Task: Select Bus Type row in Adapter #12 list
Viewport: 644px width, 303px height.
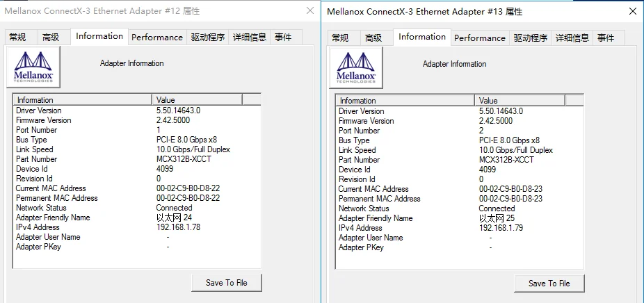Action: pyautogui.click(x=137, y=140)
